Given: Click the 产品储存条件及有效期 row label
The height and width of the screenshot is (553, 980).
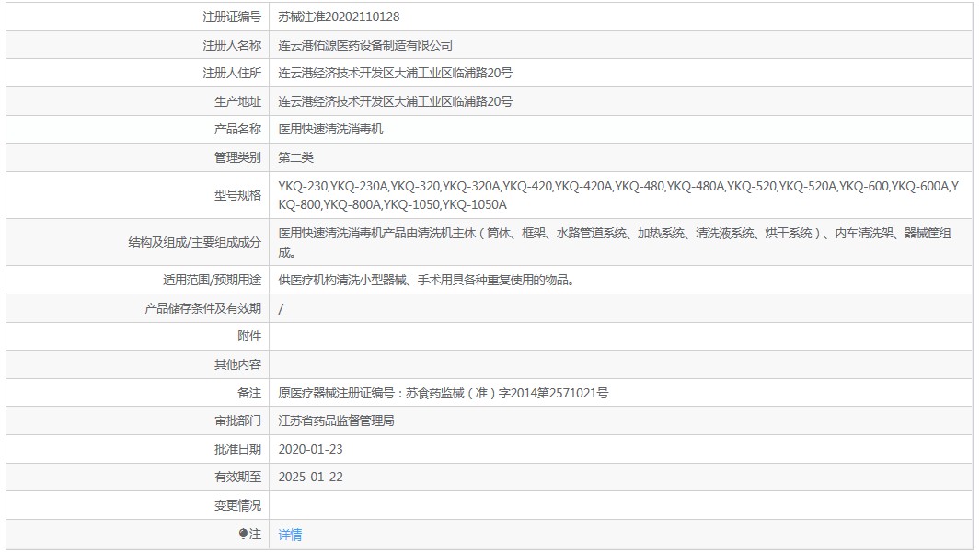Looking at the screenshot, I should (x=203, y=309).
